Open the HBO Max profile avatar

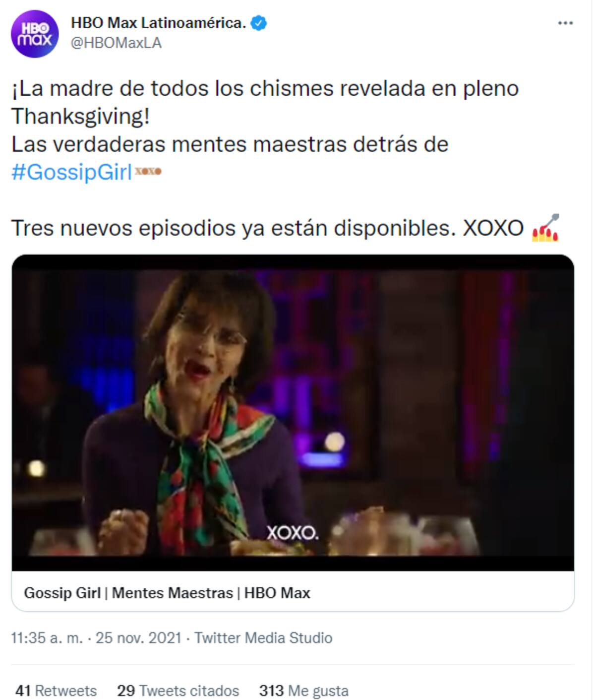(x=35, y=34)
